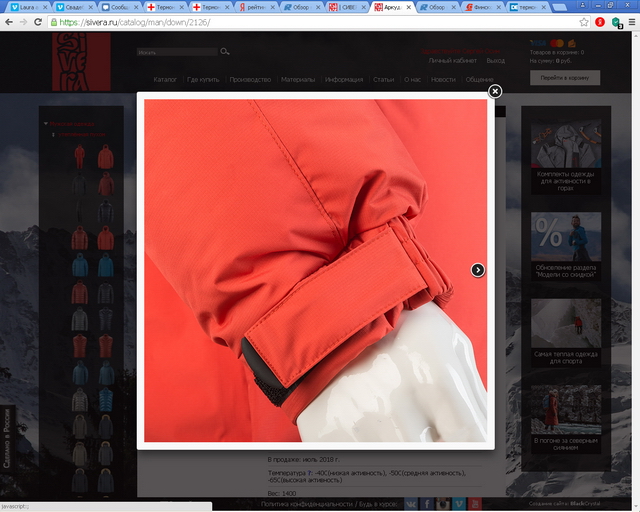Reload the sivera.ru page
Viewport: 640px width, 512px height.
[38, 22]
